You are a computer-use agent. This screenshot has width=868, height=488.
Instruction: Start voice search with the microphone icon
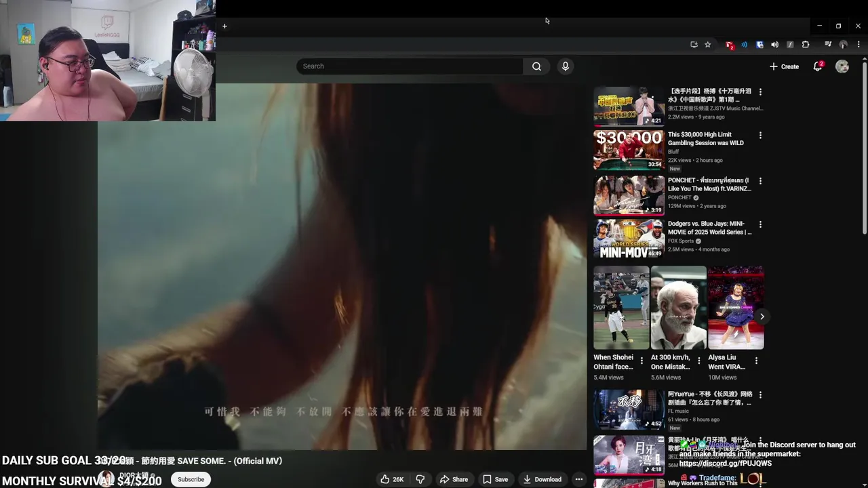[x=566, y=66]
